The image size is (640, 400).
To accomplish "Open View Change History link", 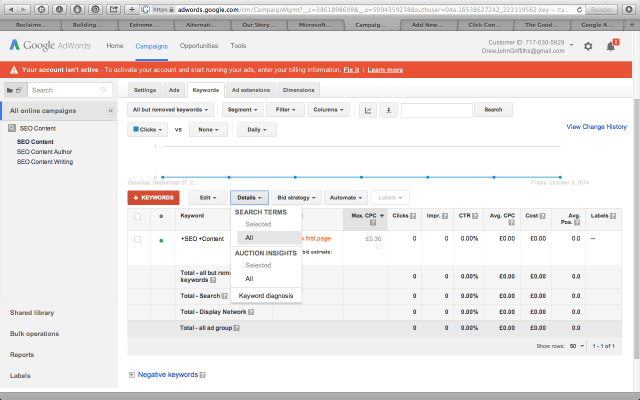I will (596, 127).
